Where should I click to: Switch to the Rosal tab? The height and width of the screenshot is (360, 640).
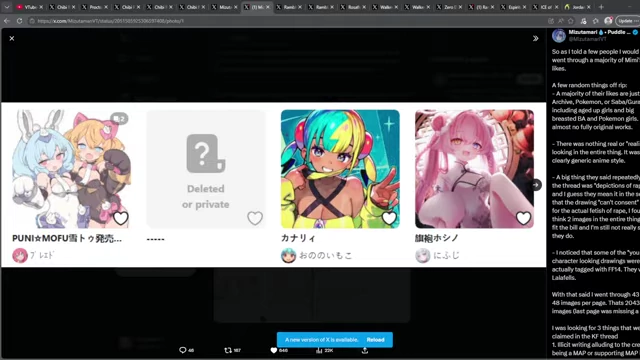[353, 7]
